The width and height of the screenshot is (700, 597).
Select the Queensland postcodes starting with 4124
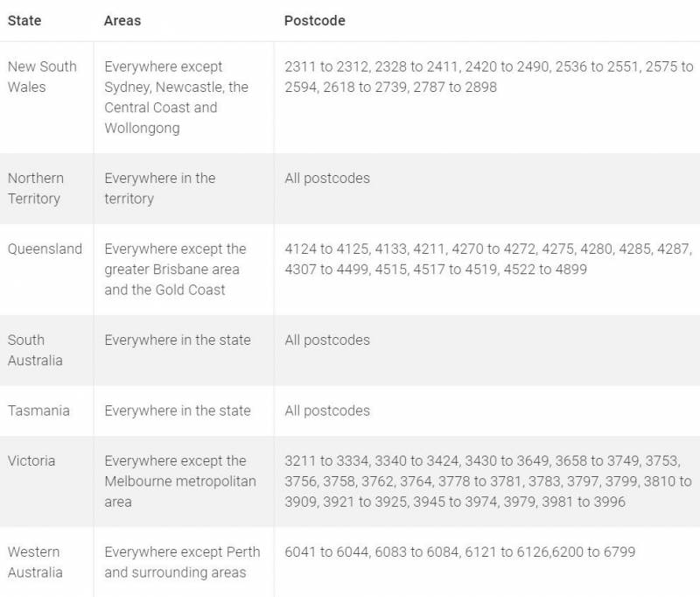[488, 259]
